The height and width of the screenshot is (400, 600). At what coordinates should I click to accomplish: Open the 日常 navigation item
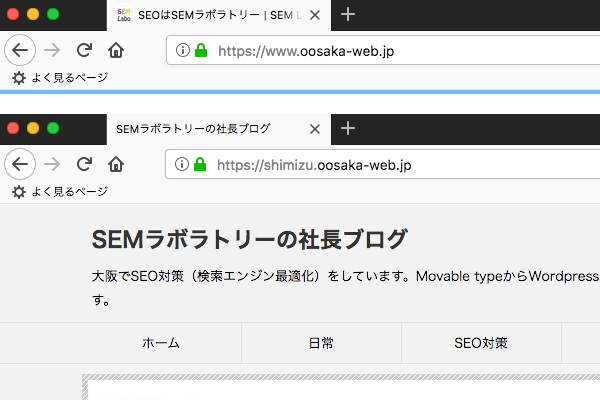[321, 343]
